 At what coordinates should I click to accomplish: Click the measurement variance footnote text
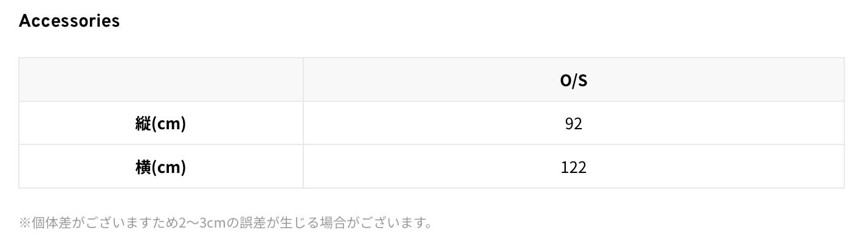click(x=225, y=223)
